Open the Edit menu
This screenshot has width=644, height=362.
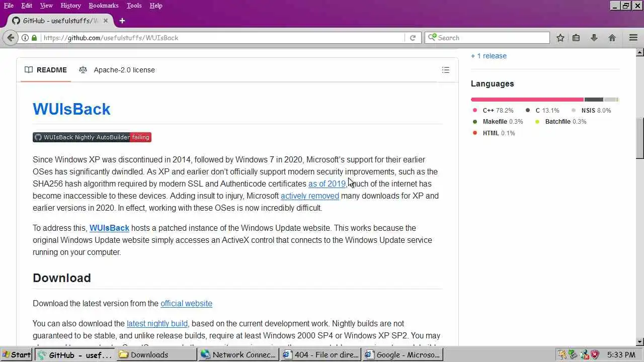[x=27, y=6]
